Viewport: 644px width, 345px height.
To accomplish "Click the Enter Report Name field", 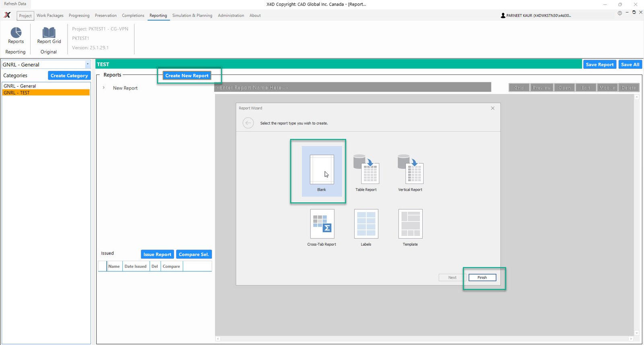I will (352, 87).
